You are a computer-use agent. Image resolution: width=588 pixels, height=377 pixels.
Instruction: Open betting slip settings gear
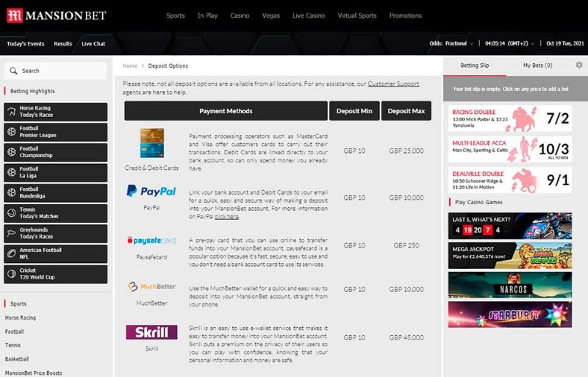(x=579, y=65)
